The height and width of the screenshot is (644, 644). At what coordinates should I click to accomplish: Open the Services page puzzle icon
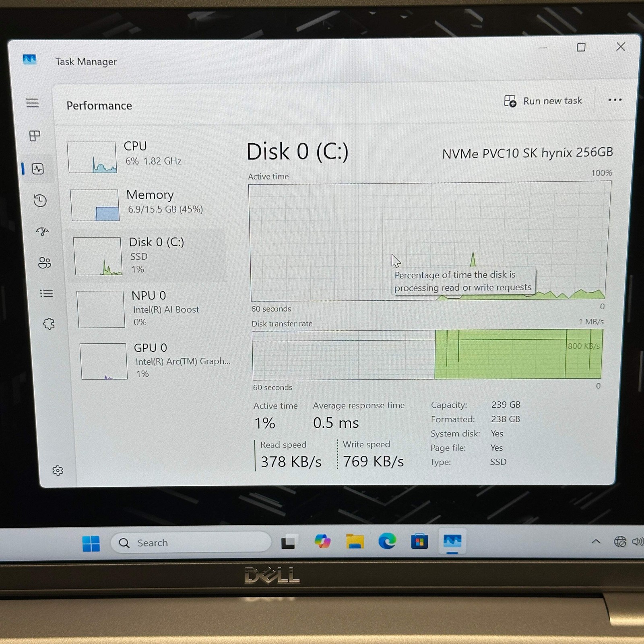pyautogui.click(x=49, y=324)
